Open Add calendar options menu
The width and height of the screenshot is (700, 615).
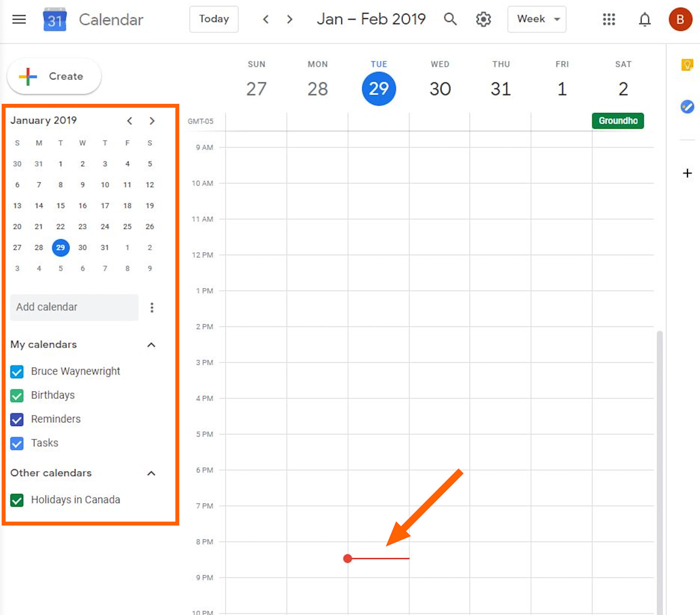pos(152,307)
